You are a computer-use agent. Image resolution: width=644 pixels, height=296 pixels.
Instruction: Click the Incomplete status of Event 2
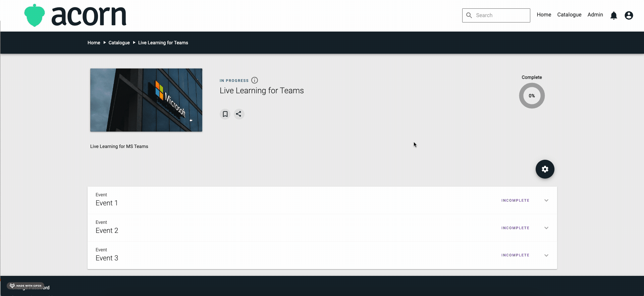[516, 228]
